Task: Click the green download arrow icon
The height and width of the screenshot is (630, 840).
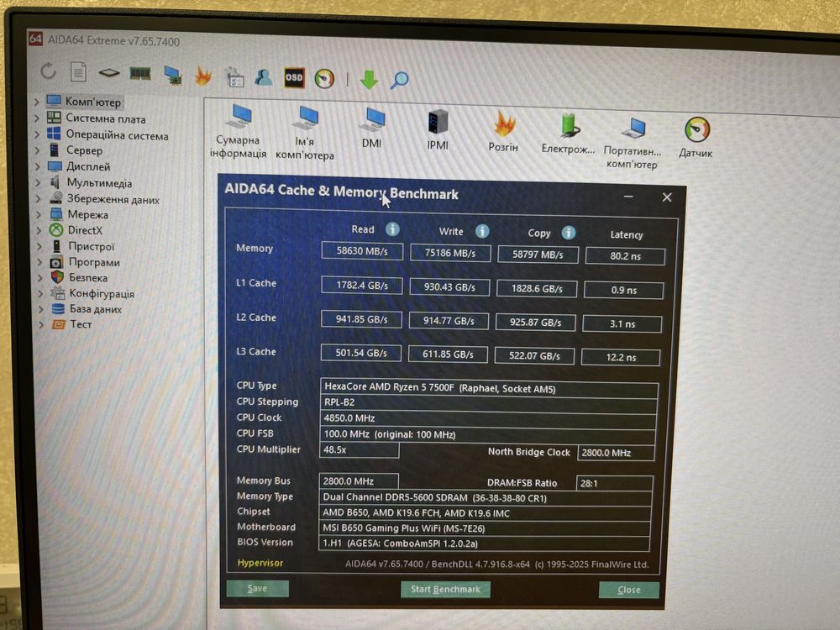Action: (x=369, y=81)
